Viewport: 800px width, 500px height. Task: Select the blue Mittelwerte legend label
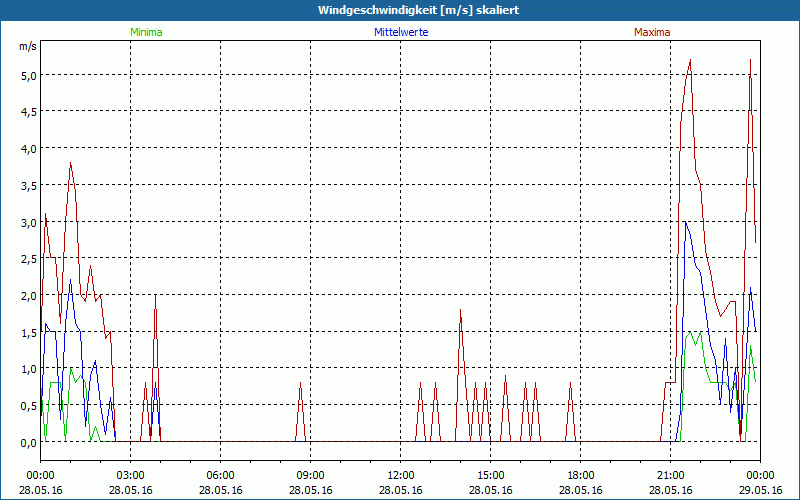400,32
